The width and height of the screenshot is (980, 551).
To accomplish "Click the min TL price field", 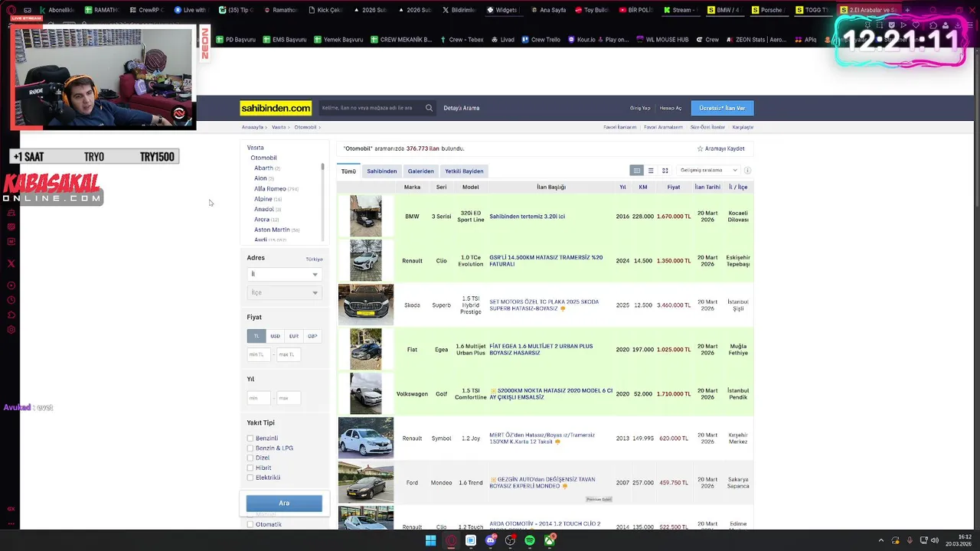I will click(x=258, y=354).
